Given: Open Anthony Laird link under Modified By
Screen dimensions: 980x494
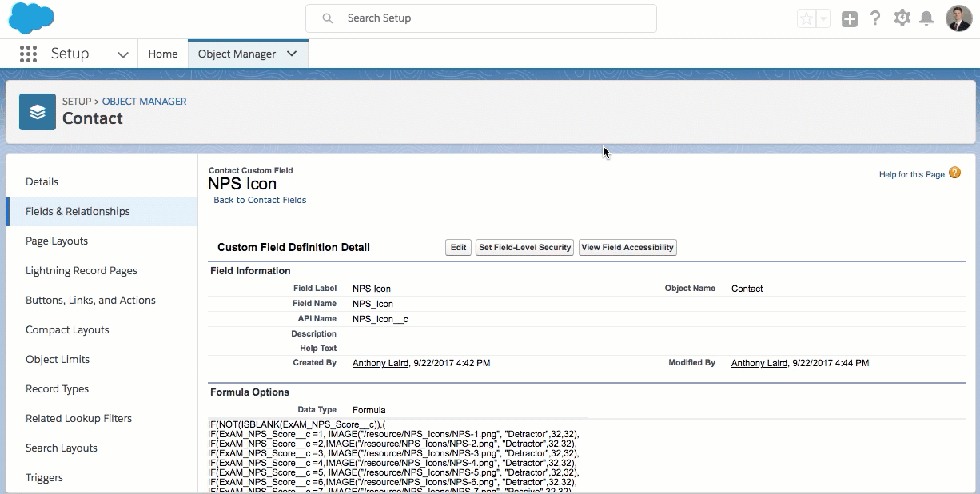Looking at the screenshot, I should point(759,363).
